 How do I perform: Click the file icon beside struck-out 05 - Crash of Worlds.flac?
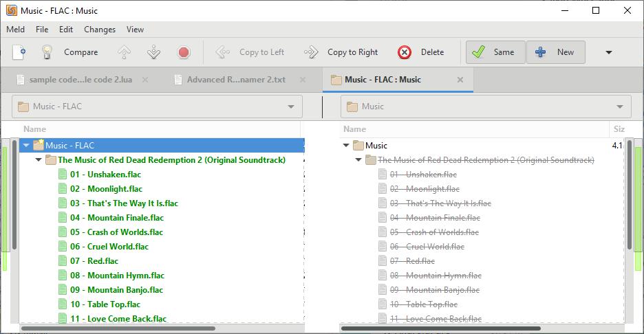coord(383,232)
